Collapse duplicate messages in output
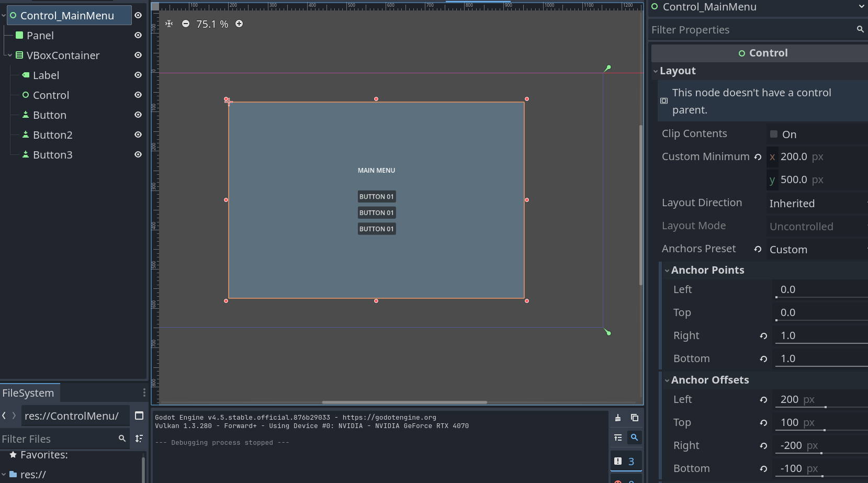The width and height of the screenshot is (868, 483). coord(618,437)
